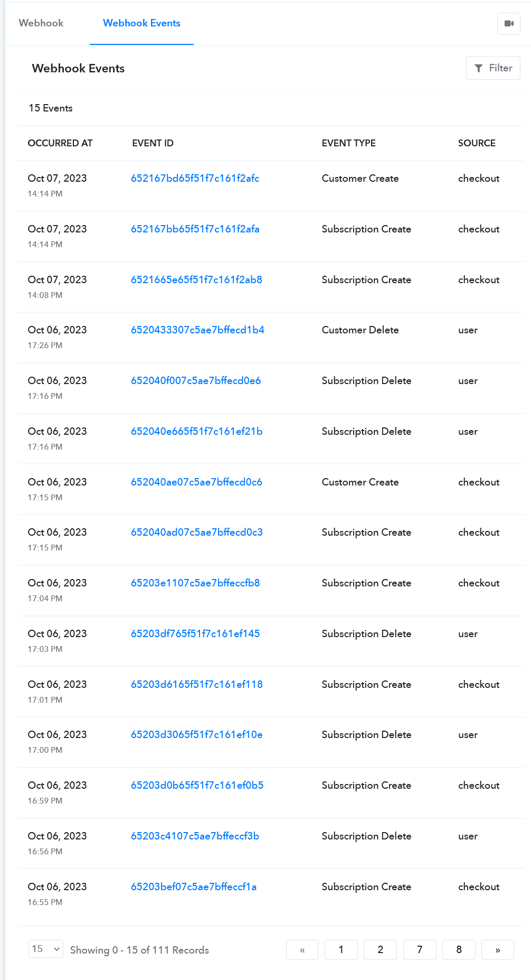View event 652040f007c5ae7bffecd0e6 details
The height and width of the screenshot is (980, 531).
(196, 381)
